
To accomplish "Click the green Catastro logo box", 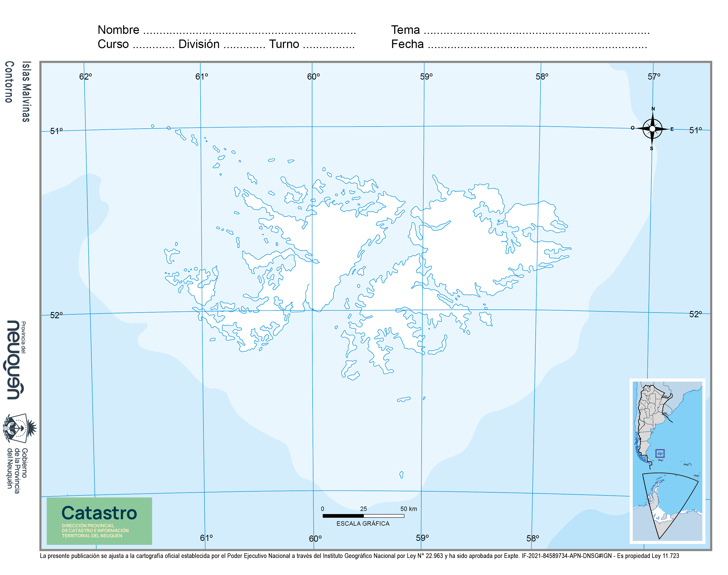I will pyautogui.click(x=99, y=521).
